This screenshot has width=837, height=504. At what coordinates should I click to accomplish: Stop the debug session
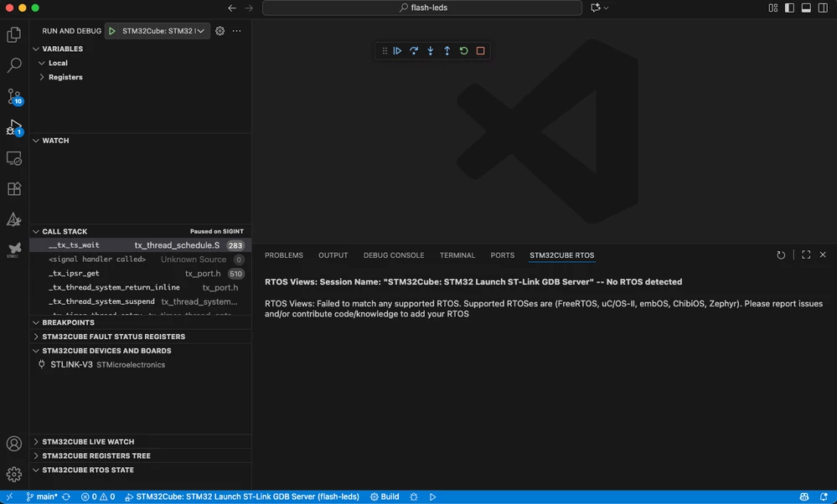[x=480, y=51]
